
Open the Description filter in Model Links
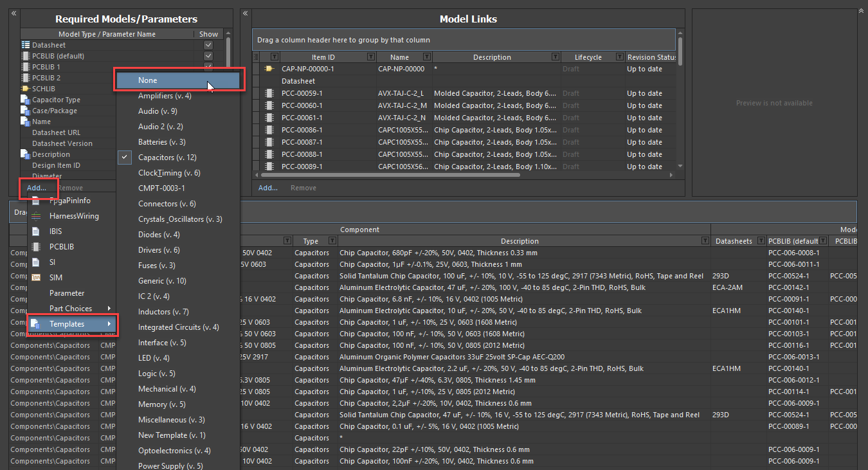(555, 57)
